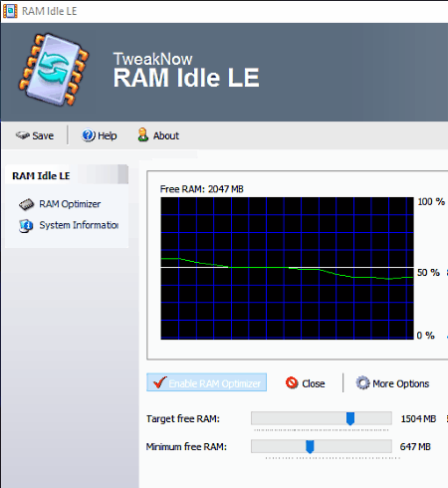Click the 'Minimum free RAM:' label
This screenshot has height=488, width=448.
[x=186, y=447]
